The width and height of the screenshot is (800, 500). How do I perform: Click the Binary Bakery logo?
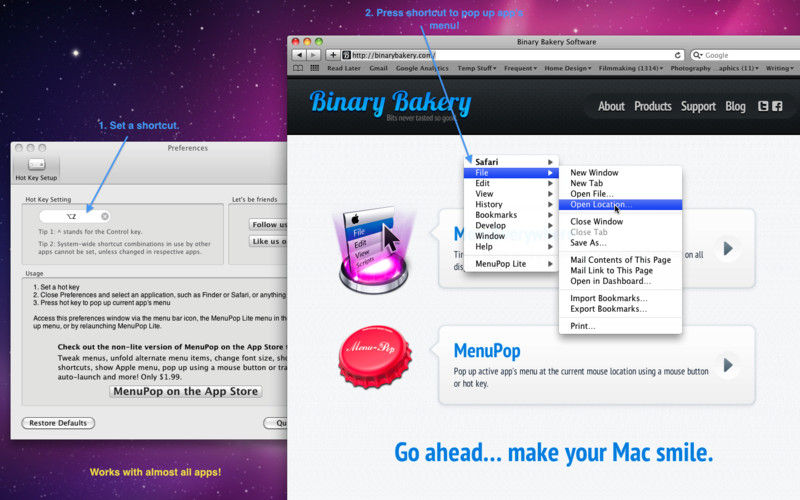[390, 104]
